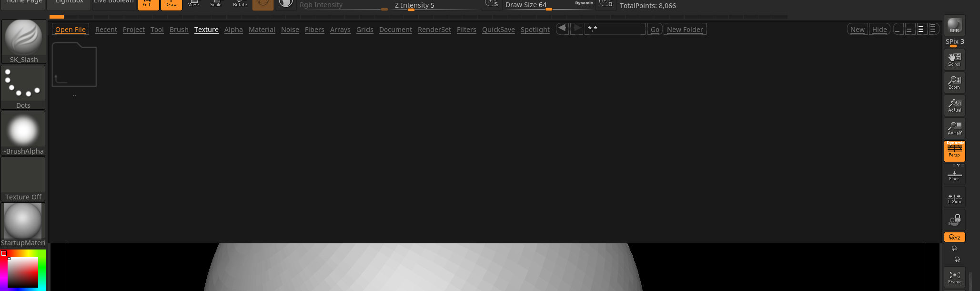Image resolution: width=980 pixels, height=291 pixels.
Task: Click the LightBox search filter field
Action: pyautogui.click(x=615, y=29)
